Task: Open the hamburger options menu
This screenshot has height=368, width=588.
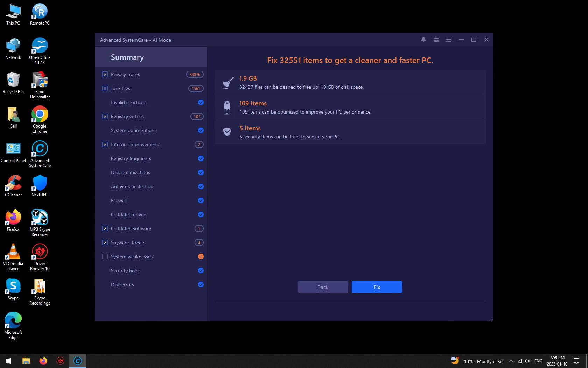Action: pyautogui.click(x=449, y=40)
